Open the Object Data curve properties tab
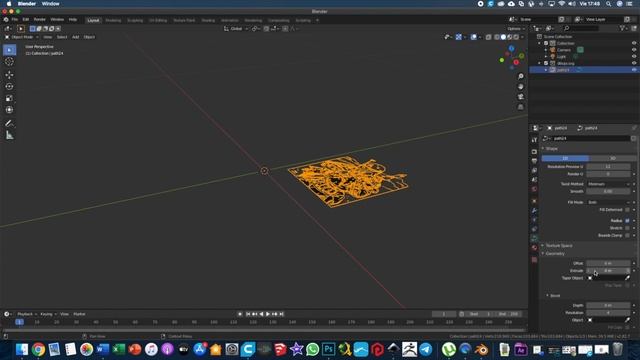This screenshot has width=640, height=360. (x=534, y=238)
